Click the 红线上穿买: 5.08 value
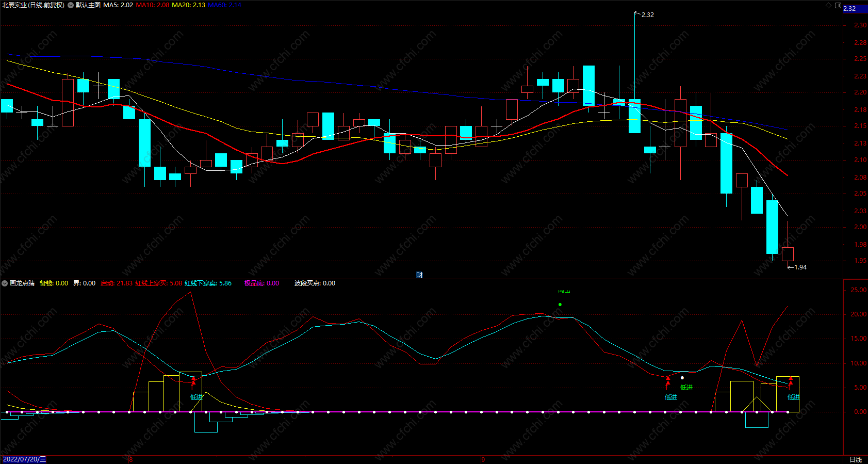868x464 pixels. click(159, 283)
